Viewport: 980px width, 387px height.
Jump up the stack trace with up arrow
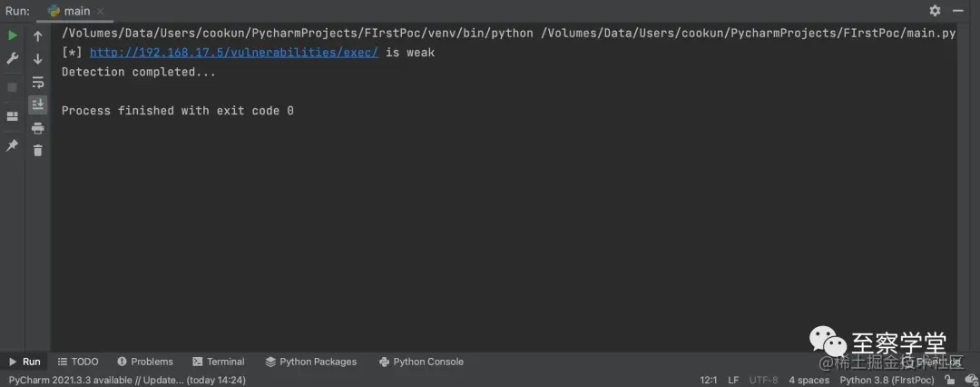38,35
